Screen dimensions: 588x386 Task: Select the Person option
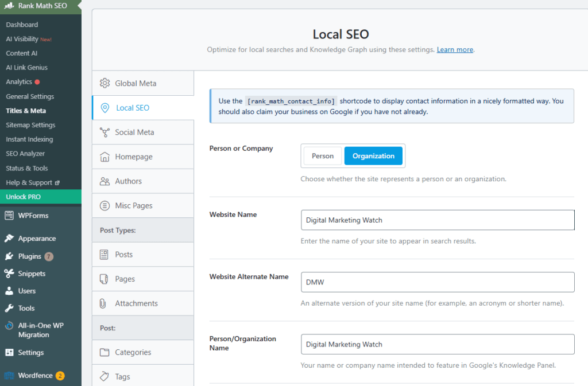pos(323,156)
